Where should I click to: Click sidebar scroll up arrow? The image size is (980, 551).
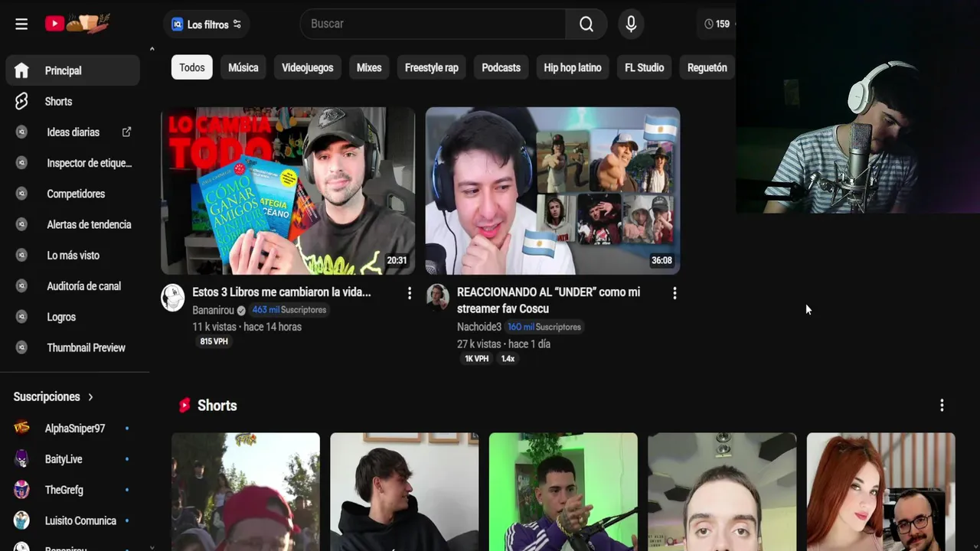point(152,49)
